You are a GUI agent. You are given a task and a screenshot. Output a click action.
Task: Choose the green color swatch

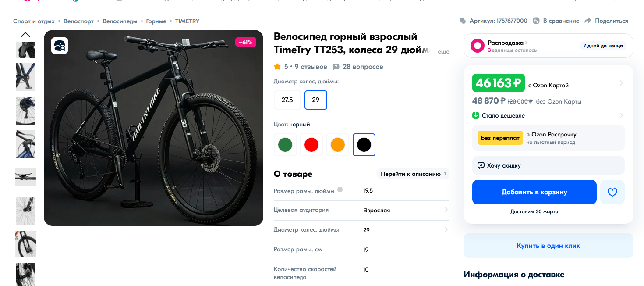tap(285, 145)
